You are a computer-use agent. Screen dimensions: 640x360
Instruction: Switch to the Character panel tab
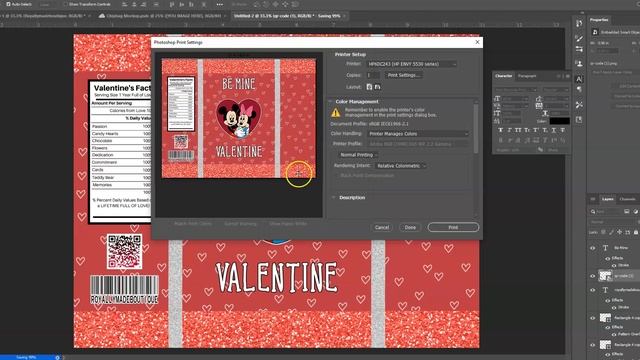pos(503,76)
